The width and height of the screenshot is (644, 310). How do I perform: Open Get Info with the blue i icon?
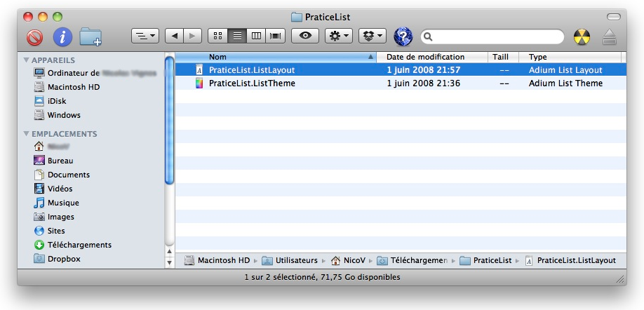[62, 36]
